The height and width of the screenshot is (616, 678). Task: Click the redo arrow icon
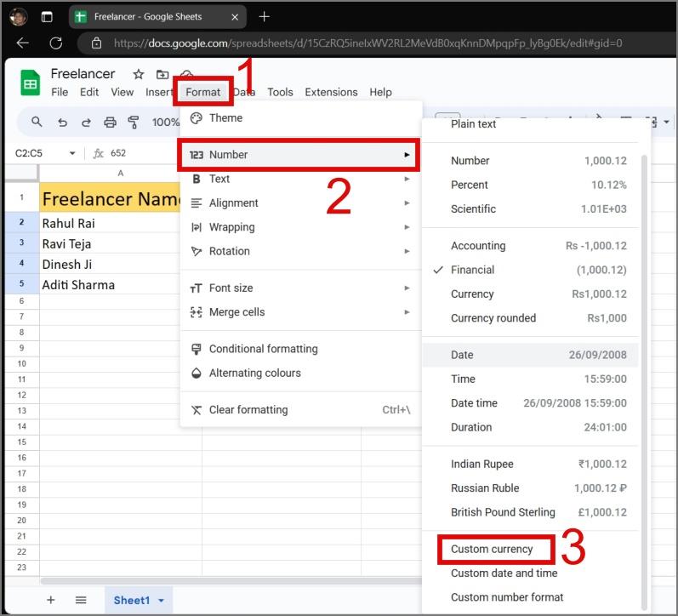click(86, 123)
